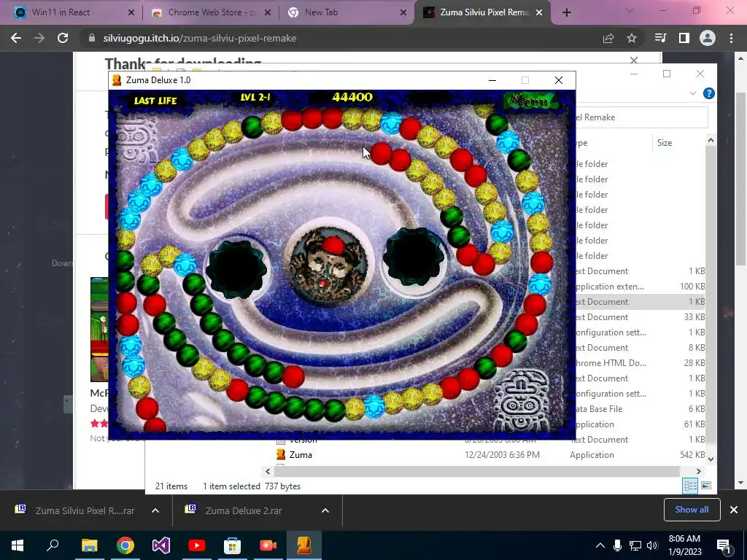
Task: Open Visual Studio from taskbar
Action: (x=161, y=545)
